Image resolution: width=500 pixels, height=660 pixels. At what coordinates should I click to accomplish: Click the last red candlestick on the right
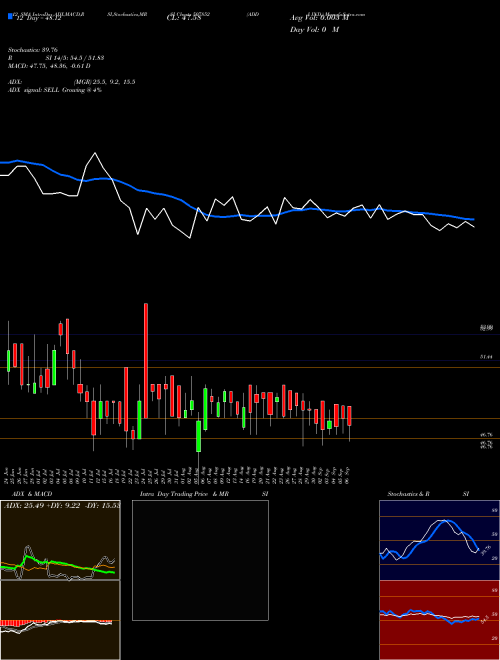coord(349,415)
